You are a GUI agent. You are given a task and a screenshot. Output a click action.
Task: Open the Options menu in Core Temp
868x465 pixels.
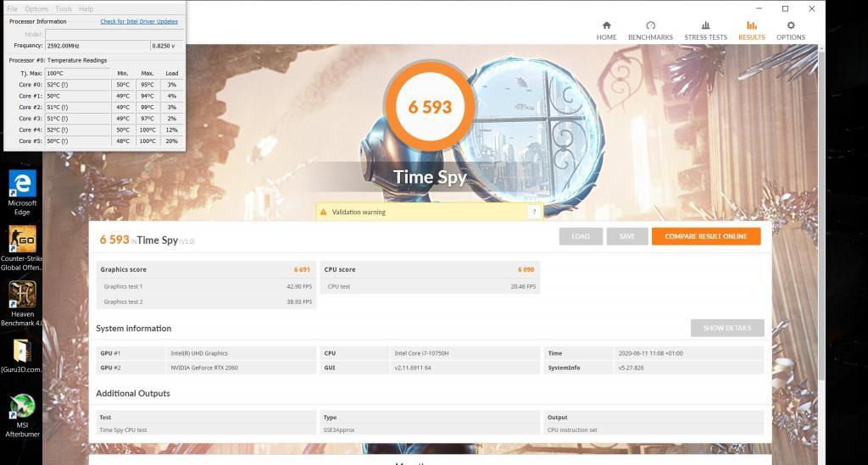pyautogui.click(x=36, y=9)
